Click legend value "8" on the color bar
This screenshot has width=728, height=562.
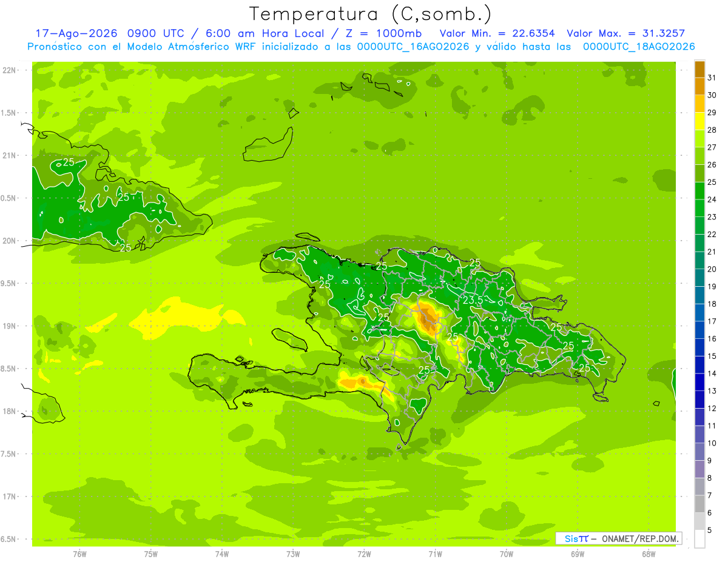point(710,478)
